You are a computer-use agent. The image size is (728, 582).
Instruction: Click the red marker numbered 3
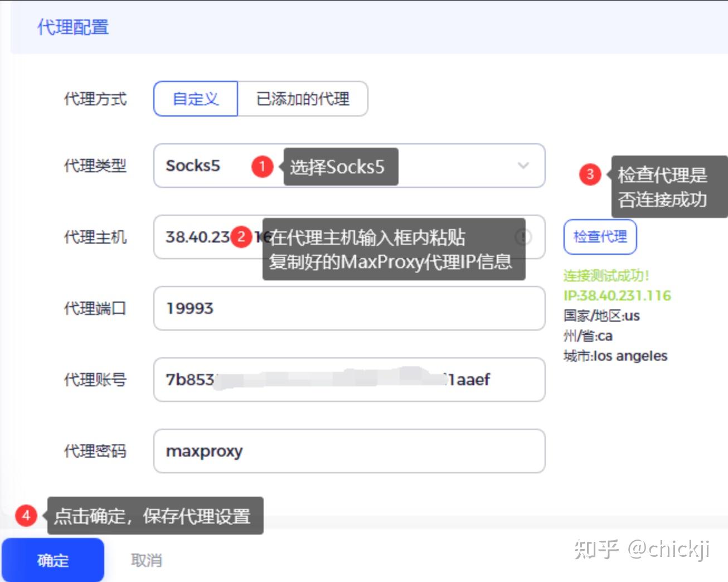coord(589,174)
